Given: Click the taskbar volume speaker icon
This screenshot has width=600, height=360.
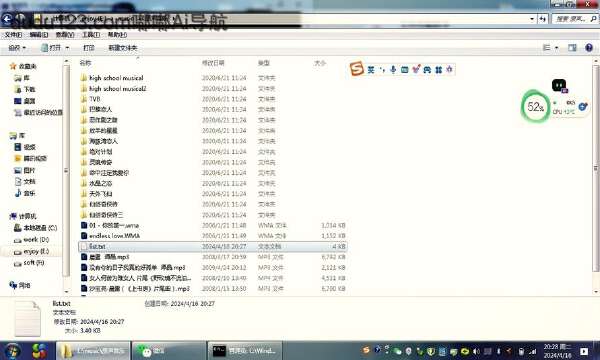Looking at the screenshot, I should [476, 351].
